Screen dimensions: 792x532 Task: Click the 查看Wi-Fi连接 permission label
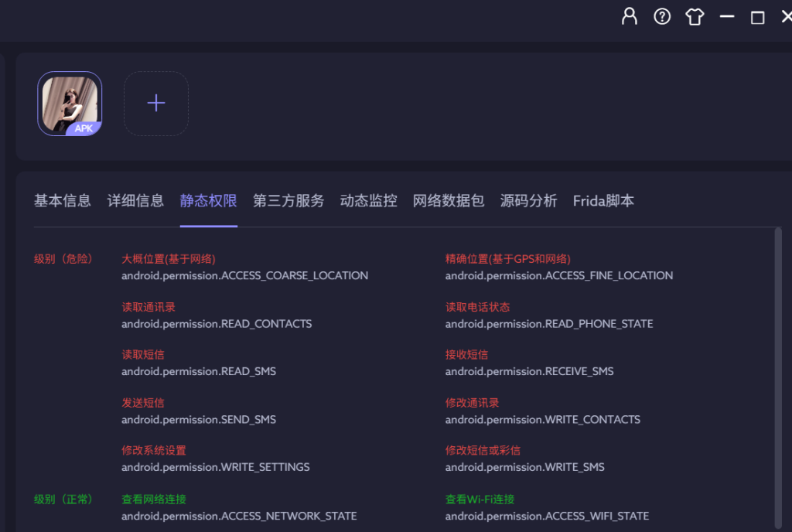pyautogui.click(x=480, y=499)
